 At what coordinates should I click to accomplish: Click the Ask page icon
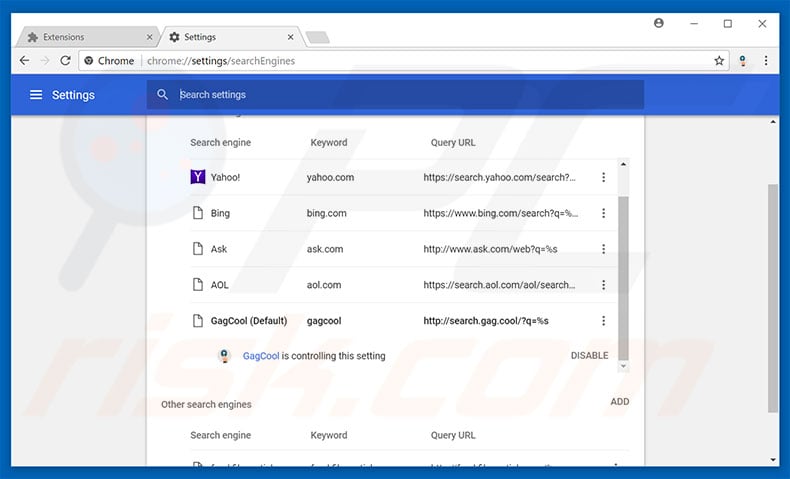(x=198, y=248)
